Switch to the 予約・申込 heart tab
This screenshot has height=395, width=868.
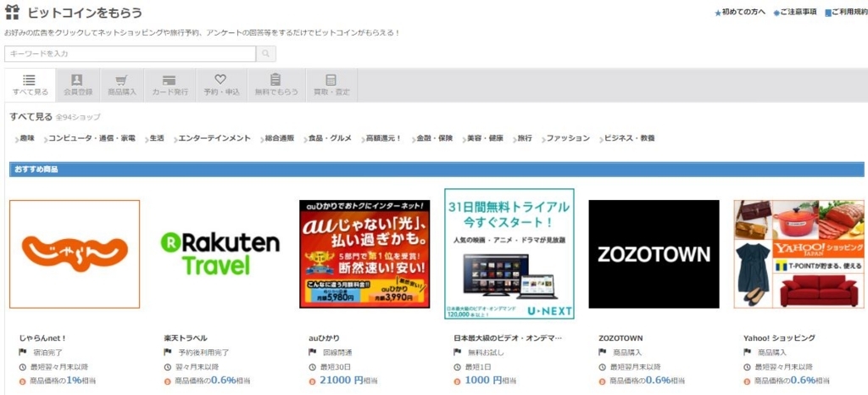tap(221, 86)
